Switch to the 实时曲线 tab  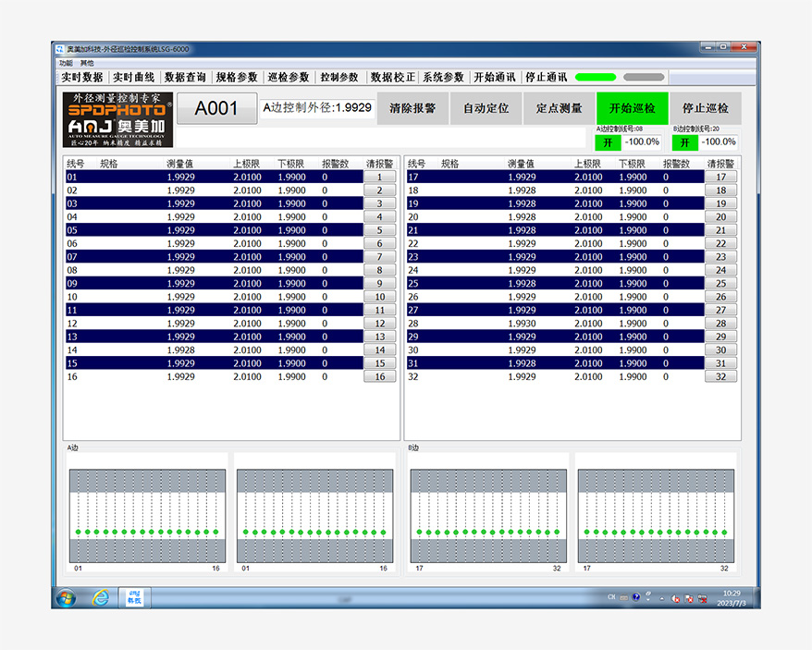tap(134, 78)
